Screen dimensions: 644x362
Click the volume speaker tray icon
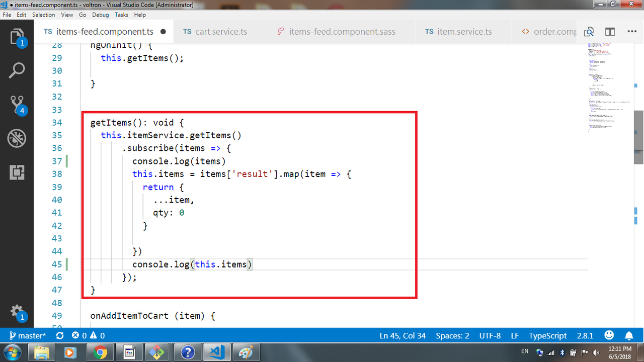point(596,352)
